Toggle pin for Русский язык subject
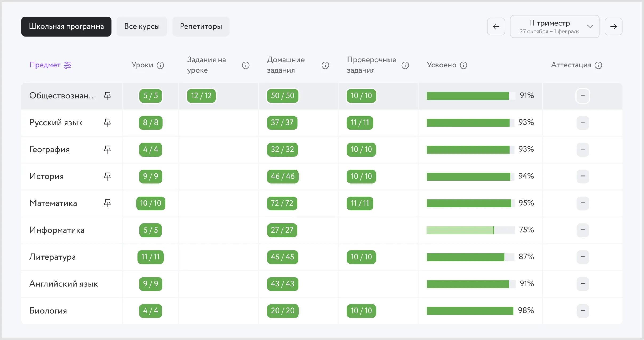The height and width of the screenshot is (340, 644). [107, 122]
